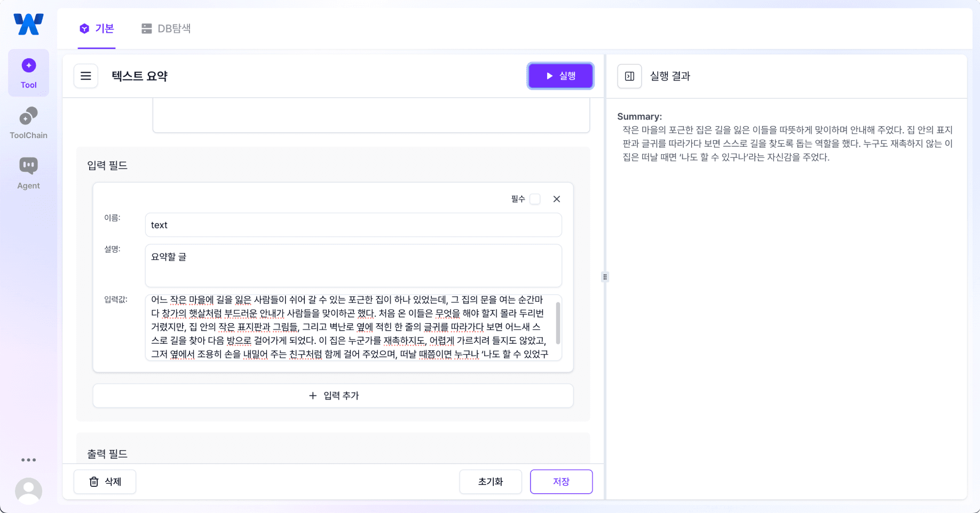This screenshot has height=513, width=980.
Task: Open the hamburger menu beside 텍스트 요약
Action: [85, 76]
